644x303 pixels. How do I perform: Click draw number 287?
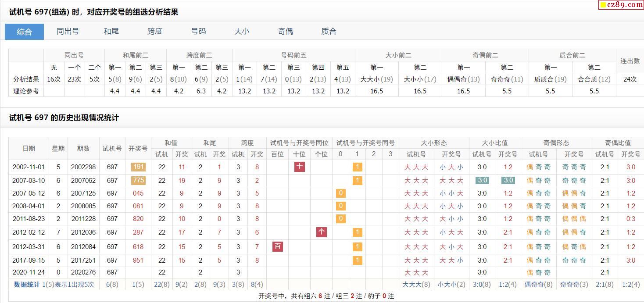coord(138,232)
